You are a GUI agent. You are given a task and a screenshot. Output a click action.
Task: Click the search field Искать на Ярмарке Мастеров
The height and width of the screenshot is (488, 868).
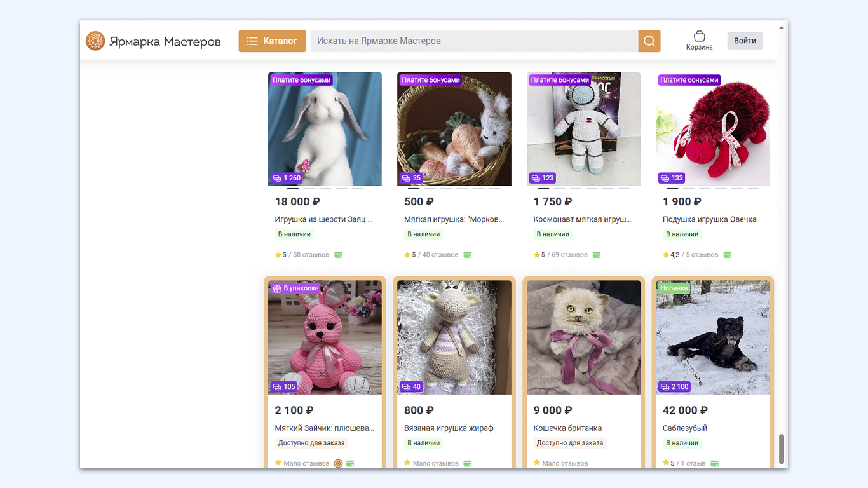[x=474, y=41]
